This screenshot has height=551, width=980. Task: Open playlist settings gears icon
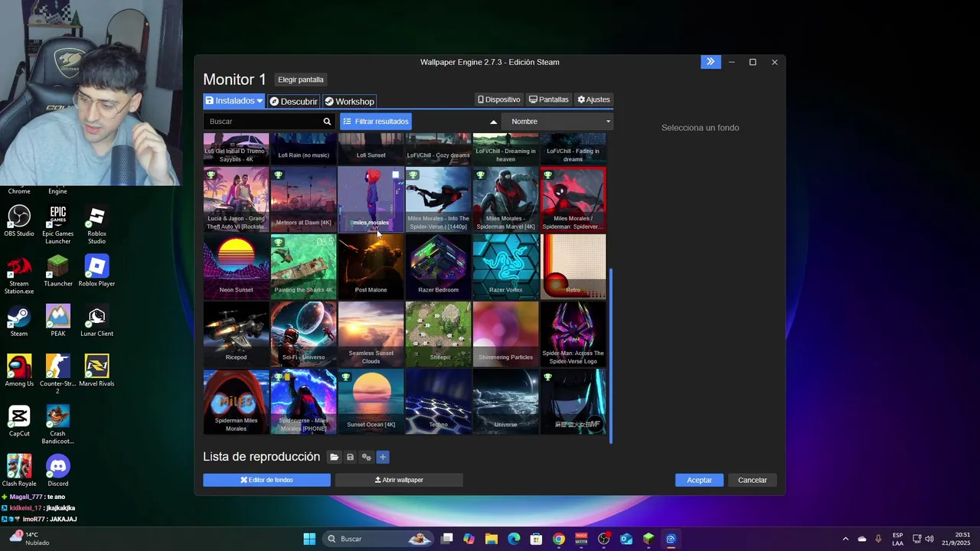tap(366, 457)
